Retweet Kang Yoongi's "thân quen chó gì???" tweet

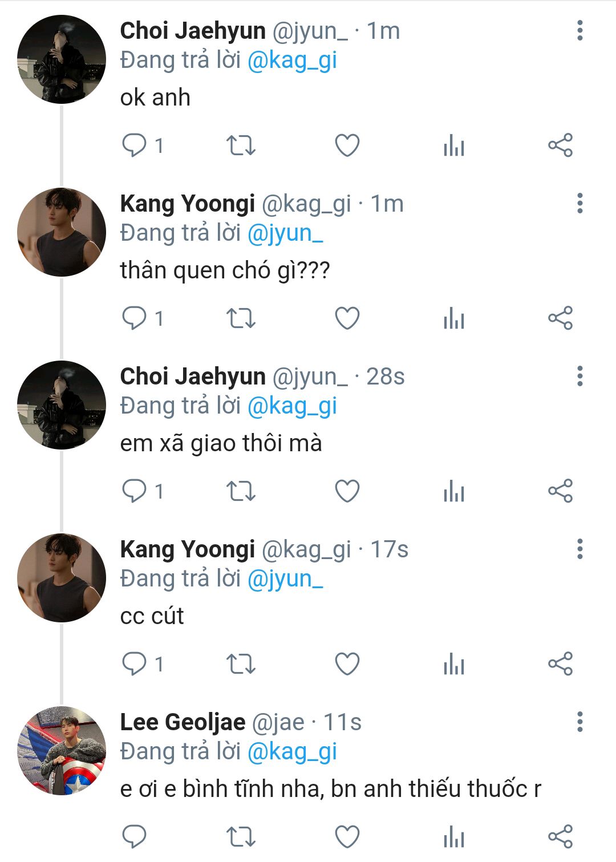[241, 318]
